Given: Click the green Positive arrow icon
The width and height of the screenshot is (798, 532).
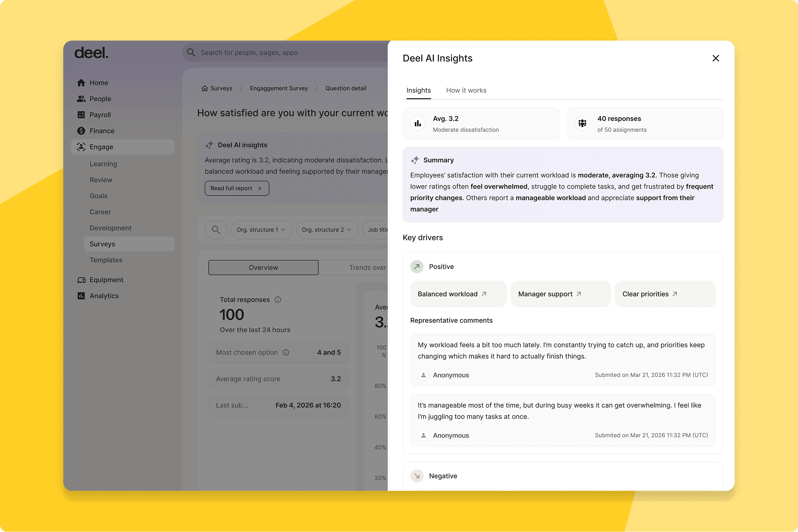Looking at the screenshot, I should [x=417, y=267].
